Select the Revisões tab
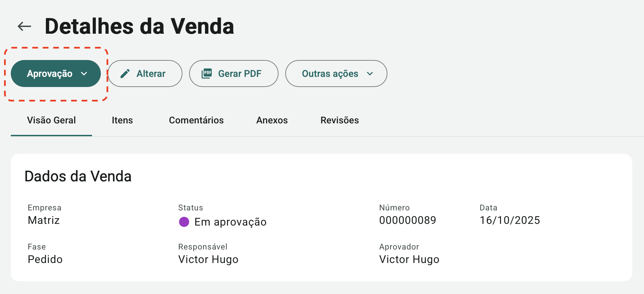The width and height of the screenshot is (644, 294). (x=340, y=120)
